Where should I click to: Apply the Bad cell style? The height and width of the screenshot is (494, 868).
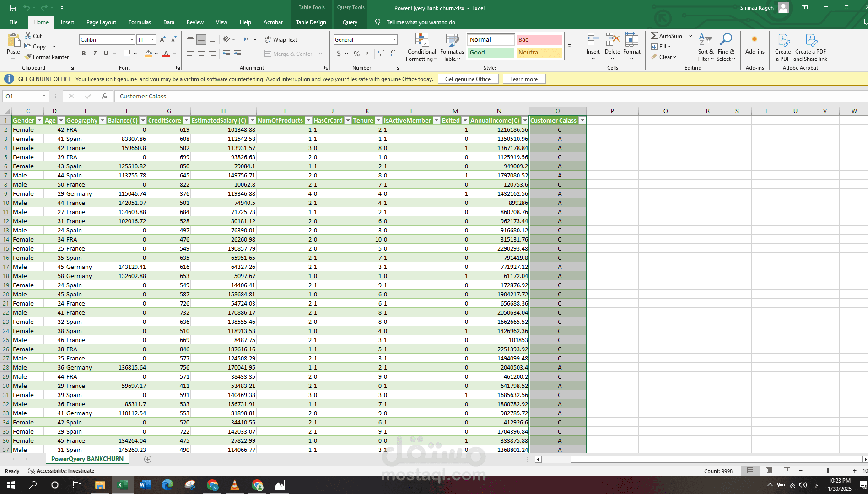coord(539,40)
